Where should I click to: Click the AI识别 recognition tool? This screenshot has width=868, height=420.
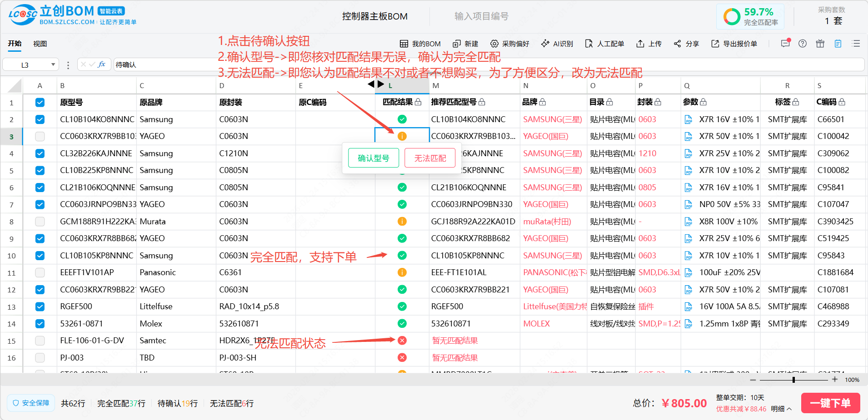coord(557,44)
